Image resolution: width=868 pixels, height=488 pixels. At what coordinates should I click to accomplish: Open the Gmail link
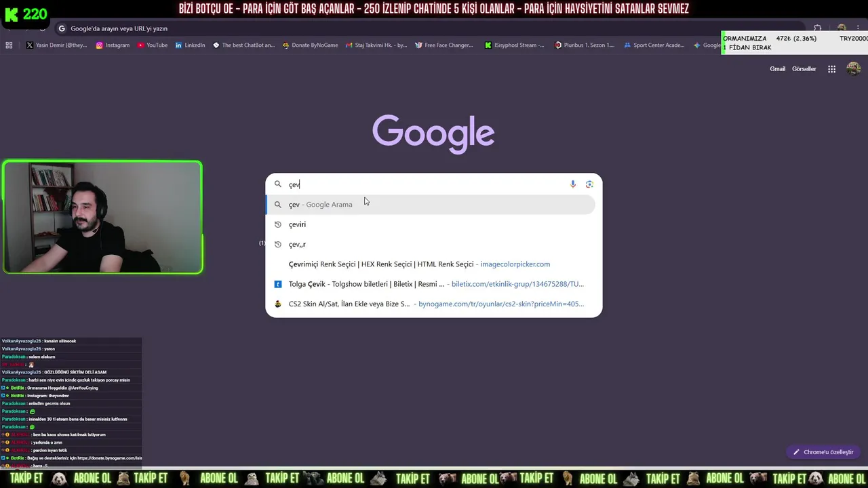(x=777, y=69)
